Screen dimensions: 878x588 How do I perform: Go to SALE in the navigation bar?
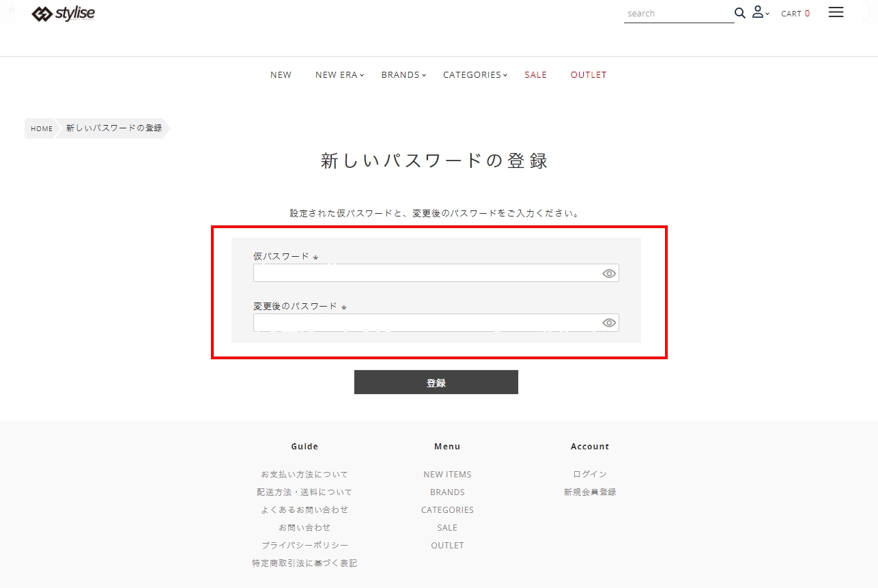click(x=535, y=75)
